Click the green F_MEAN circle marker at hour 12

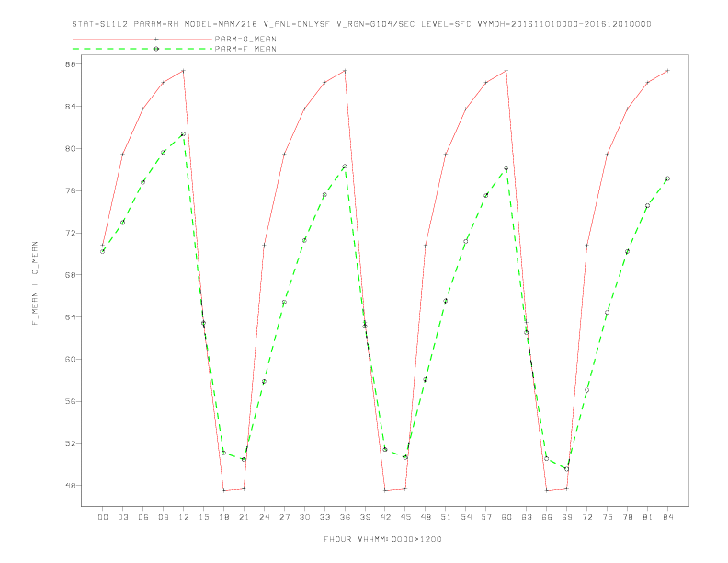(x=184, y=133)
